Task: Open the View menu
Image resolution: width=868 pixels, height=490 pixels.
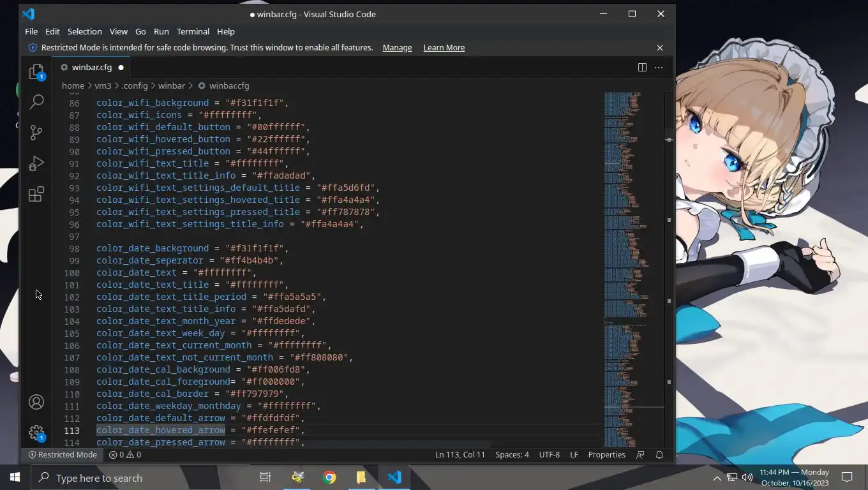Action: [118, 31]
